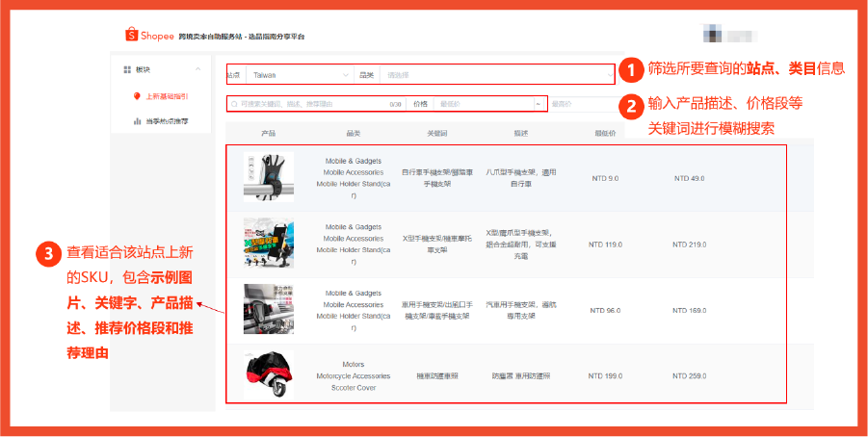Collapse the 板块 sidebar section chevron
This screenshot has height=437, width=868.
click(x=198, y=69)
